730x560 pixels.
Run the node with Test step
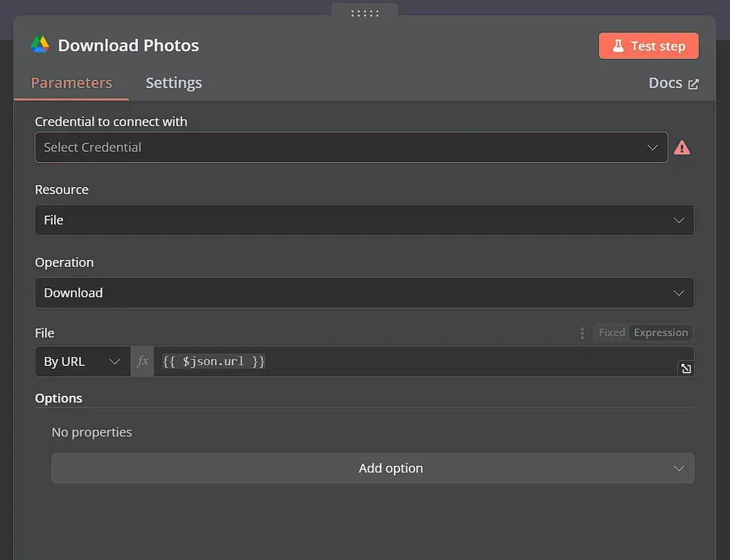649,45
